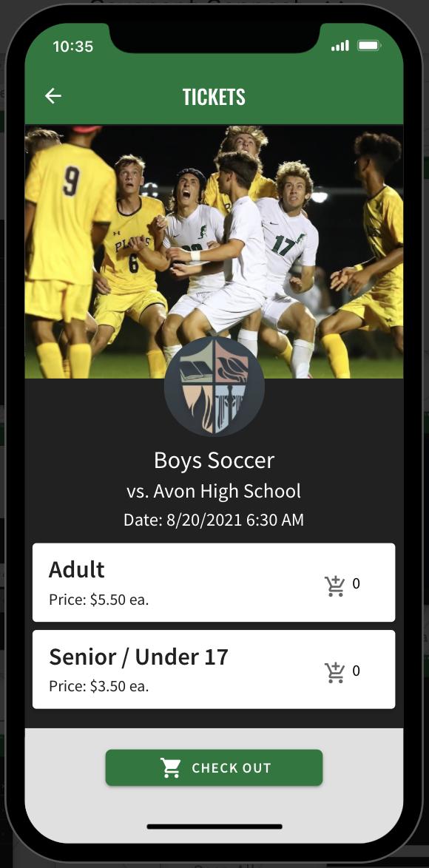Viewport: 429px width, 868px height.
Task: Tap the Senior ticket quantity count
Action: (356, 671)
